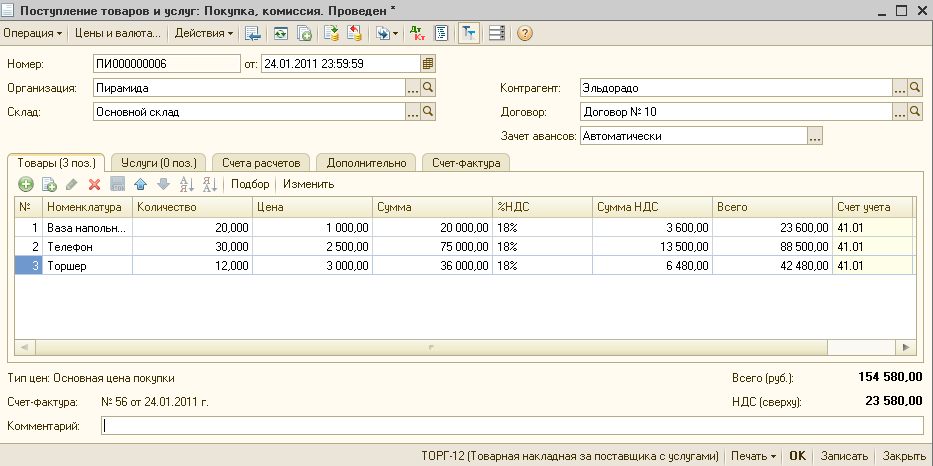Click the red delete row icon
Viewport: 933px width, 466px height.
click(95, 184)
